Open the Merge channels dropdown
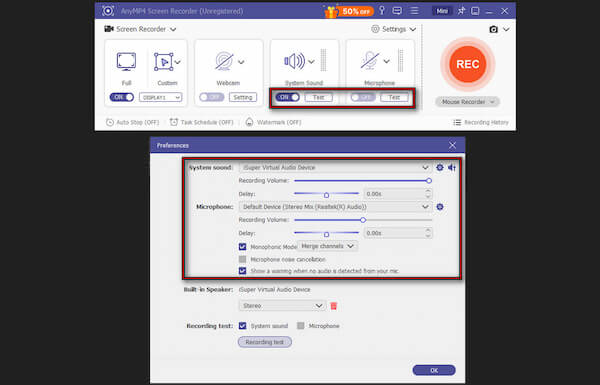The width and height of the screenshot is (600, 385). (328, 246)
